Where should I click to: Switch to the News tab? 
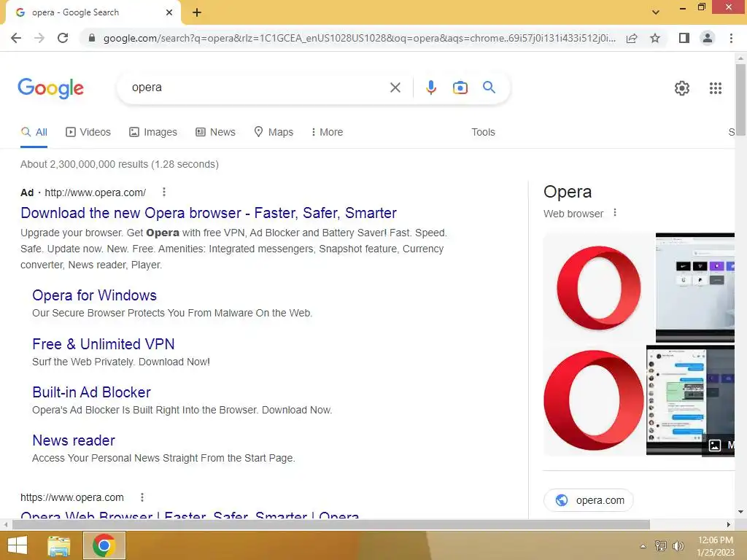215,132
